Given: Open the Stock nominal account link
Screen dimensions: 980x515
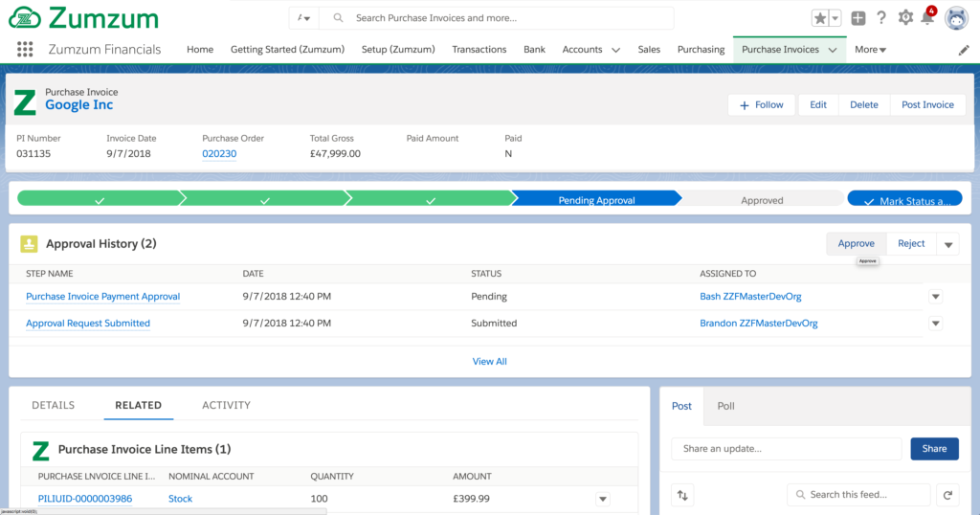Looking at the screenshot, I should coord(180,499).
